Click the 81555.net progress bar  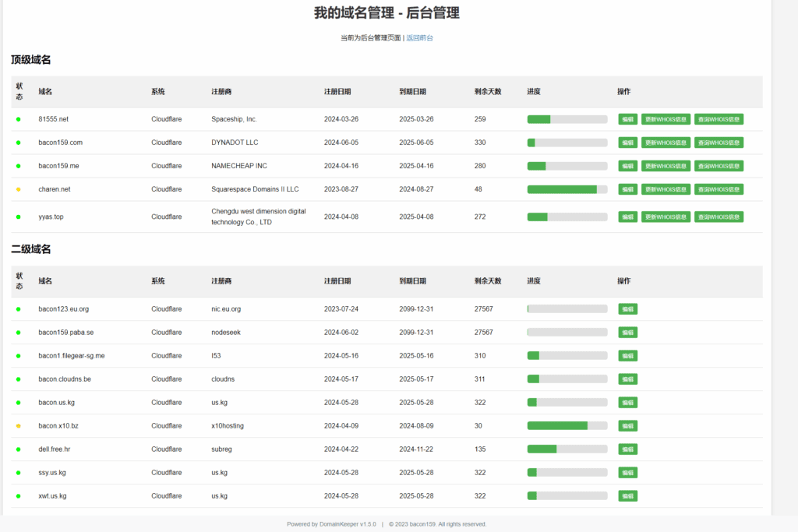tap(567, 119)
